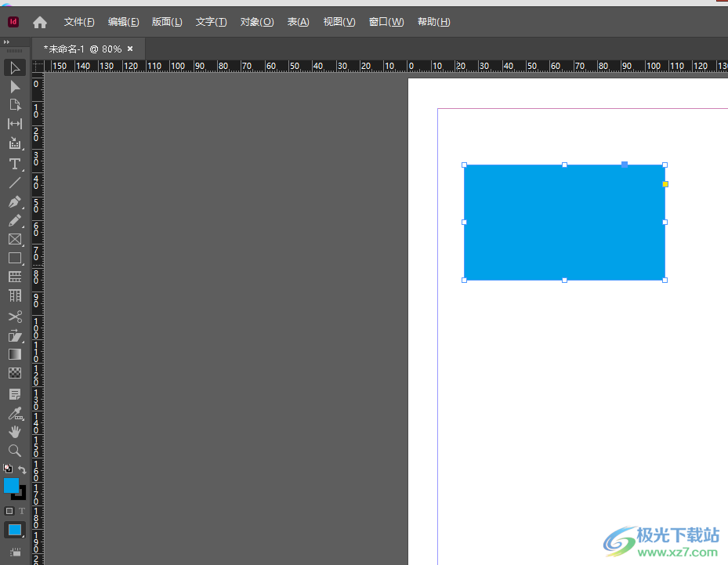Open the Apply Color mode options

click(14, 531)
